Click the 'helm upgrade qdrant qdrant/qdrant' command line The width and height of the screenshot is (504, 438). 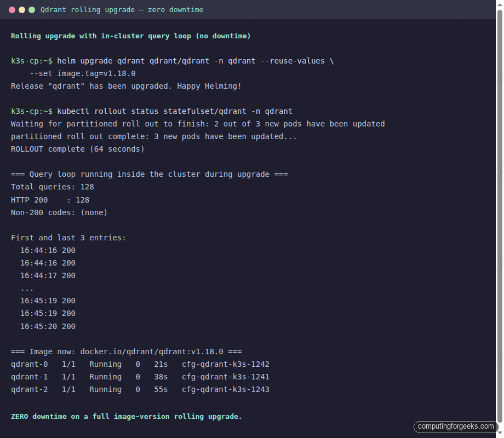[x=172, y=61]
